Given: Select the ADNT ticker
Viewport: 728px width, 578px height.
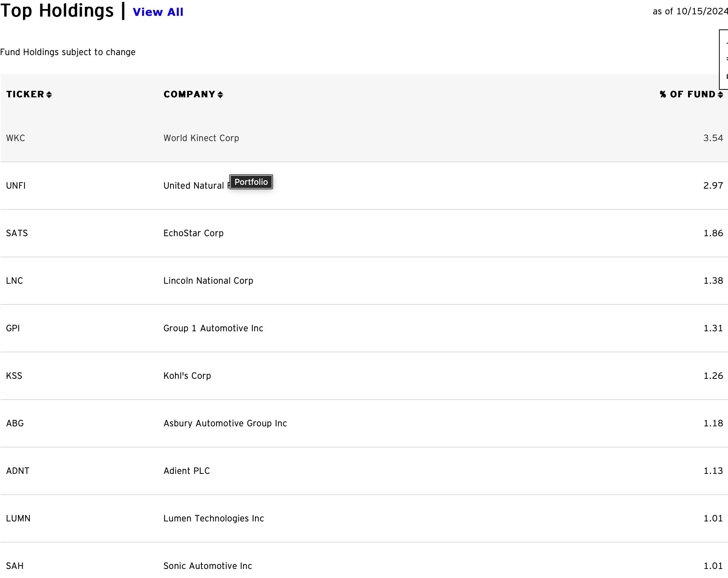Looking at the screenshot, I should (18, 471).
